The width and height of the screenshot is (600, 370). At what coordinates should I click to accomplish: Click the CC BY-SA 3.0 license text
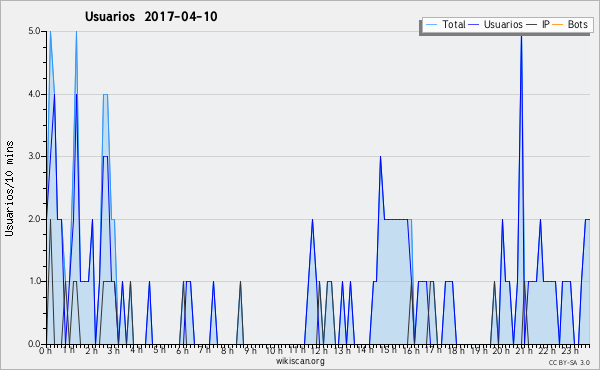(x=569, y=362)
